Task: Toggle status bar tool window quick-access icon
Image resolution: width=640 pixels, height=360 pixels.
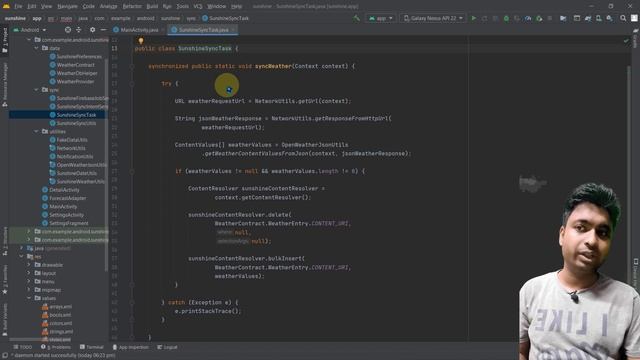Action: [5, 356]
